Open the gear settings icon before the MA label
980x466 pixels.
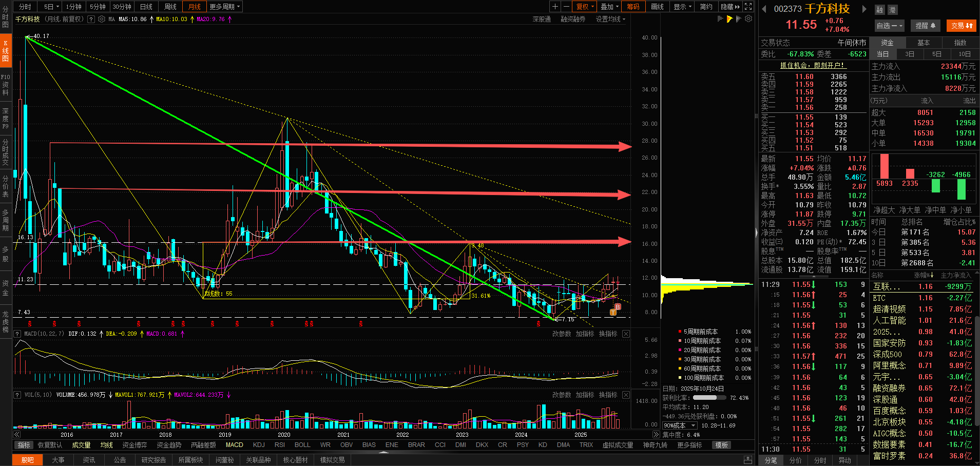pos(102,20)
